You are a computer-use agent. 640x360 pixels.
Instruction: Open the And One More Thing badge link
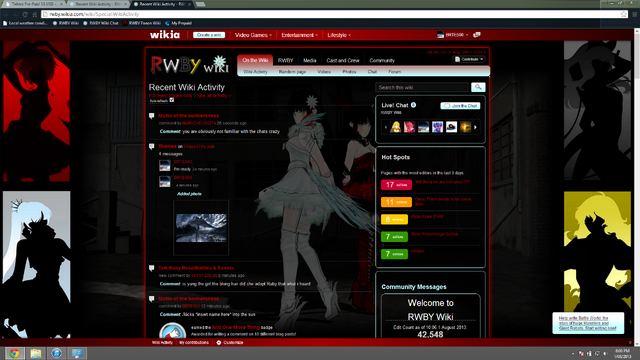pyautogui.click(x=236, y=327)
